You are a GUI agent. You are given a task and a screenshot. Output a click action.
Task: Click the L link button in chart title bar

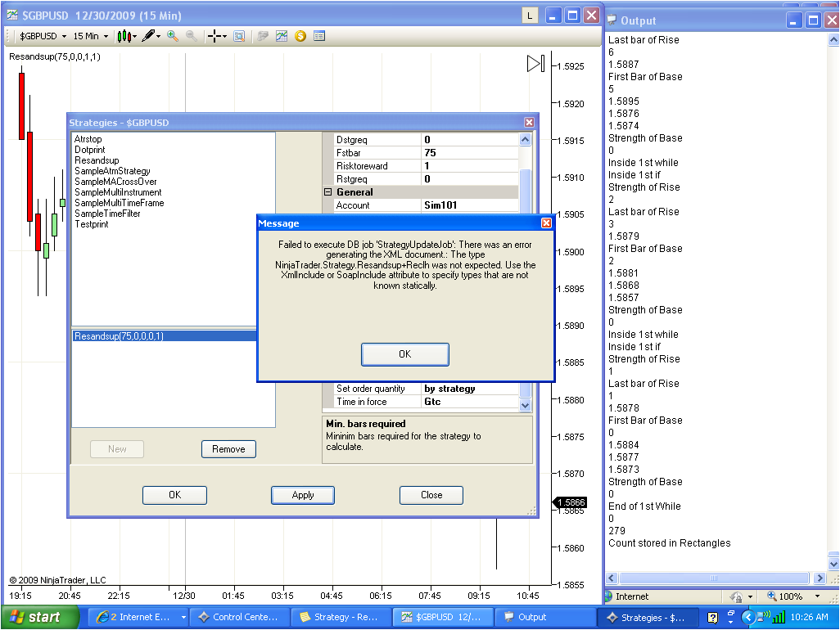tap(530, 16)
